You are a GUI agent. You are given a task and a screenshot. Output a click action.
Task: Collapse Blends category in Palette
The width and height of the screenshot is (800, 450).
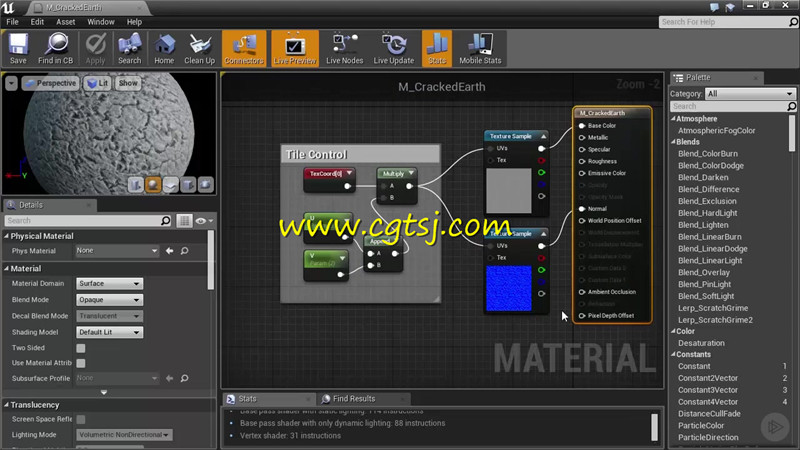673,142
